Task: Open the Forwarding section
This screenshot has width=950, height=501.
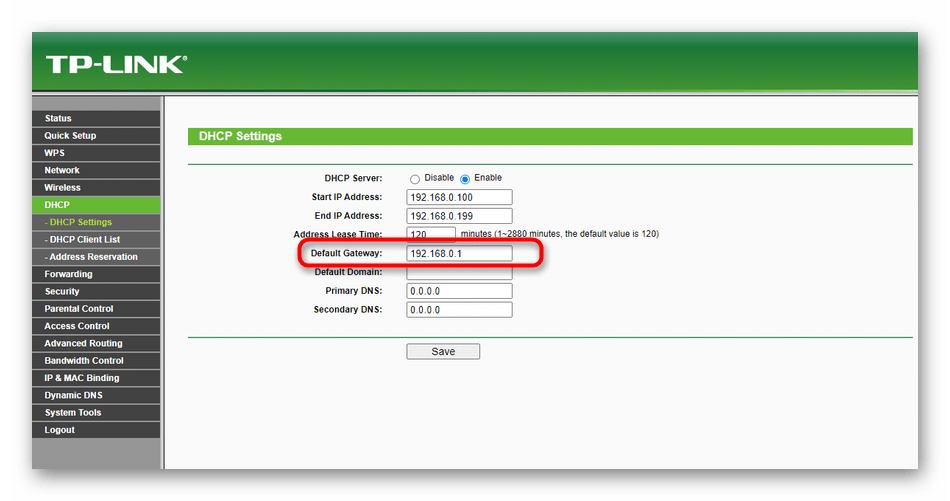Action: pyautogui.click(x=96, y=274)
